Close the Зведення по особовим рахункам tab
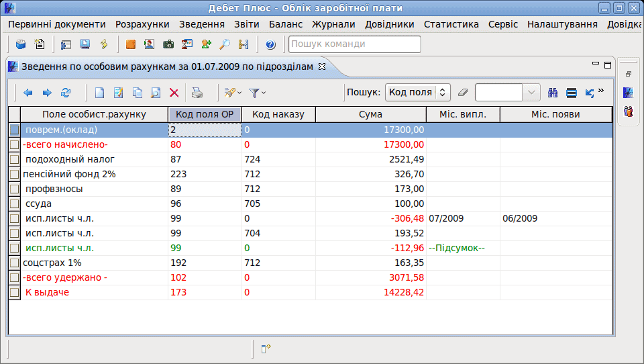 point(322,66)
